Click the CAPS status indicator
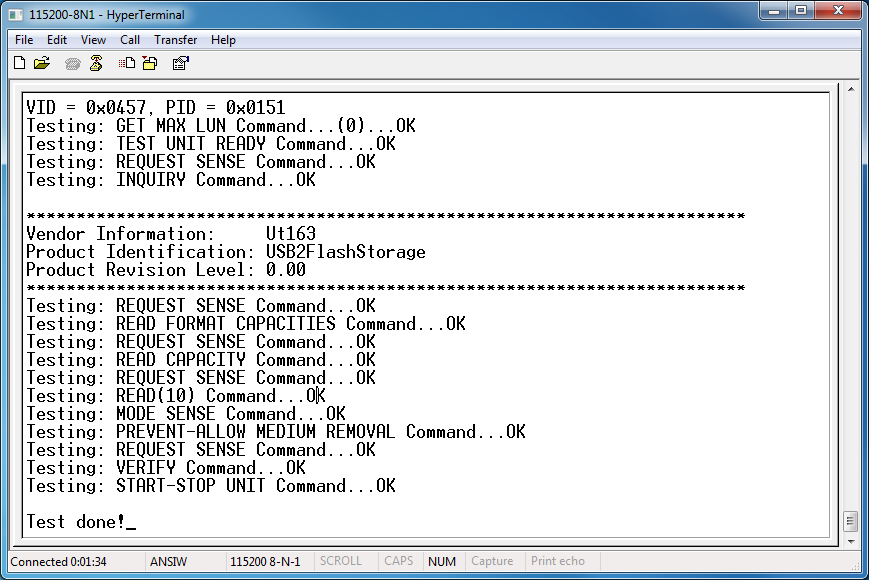The height and width of the screenshot is (580, 869). (398, 561)
